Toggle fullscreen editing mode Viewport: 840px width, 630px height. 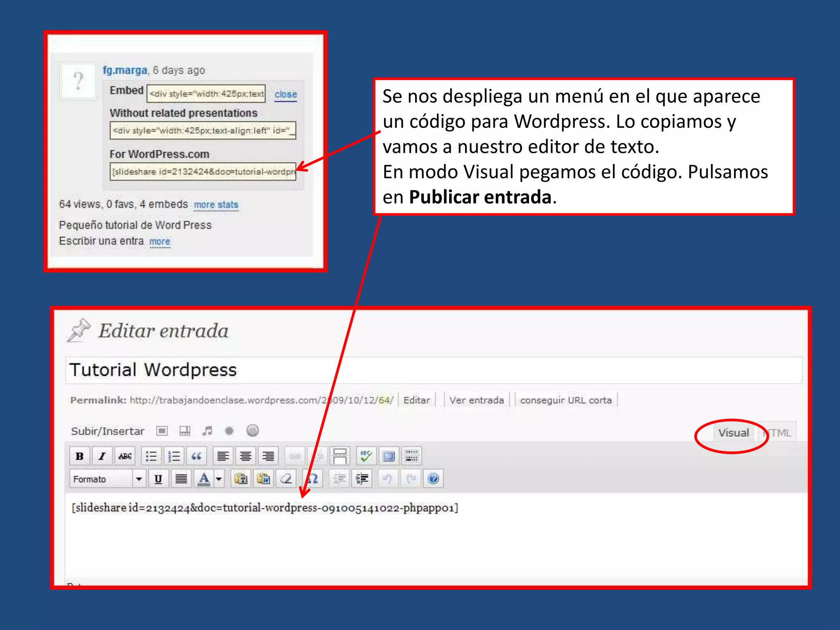click(388, 456)
